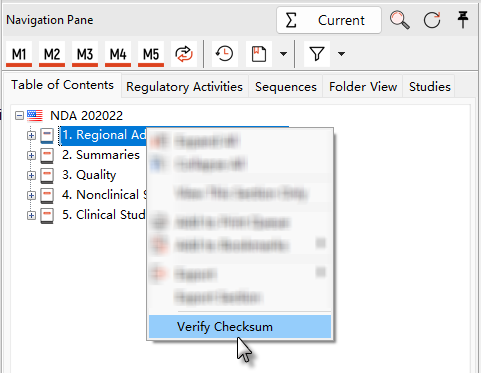Select NDA 202022 tree item
The image size is (481, 373).
(x=86, y=116)
